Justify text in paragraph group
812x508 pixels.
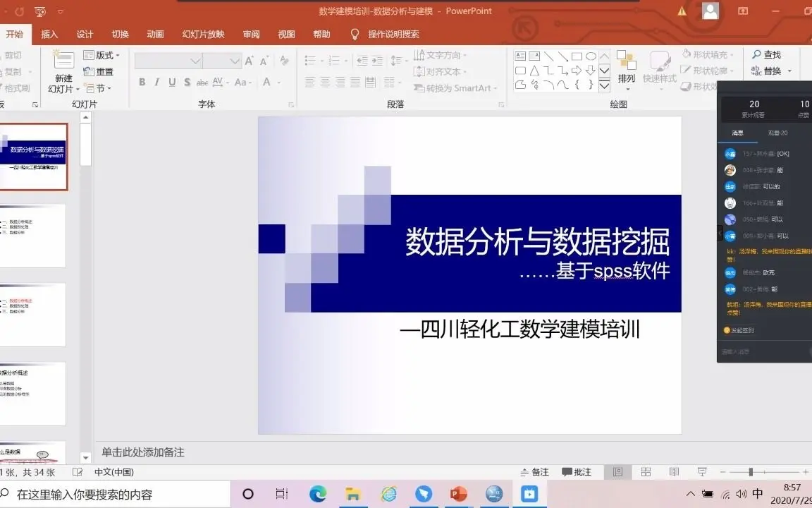click(355, 82)
